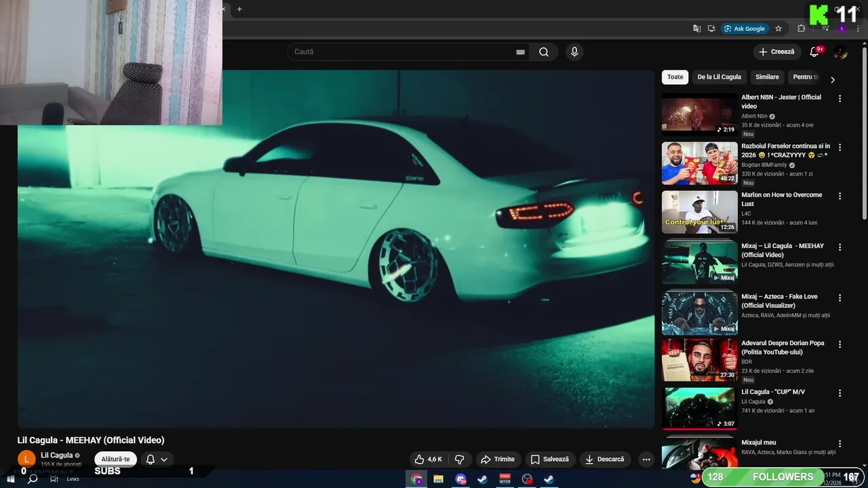Open File Explorer from the taskbar
868x488 pixels.
[439, 479]
